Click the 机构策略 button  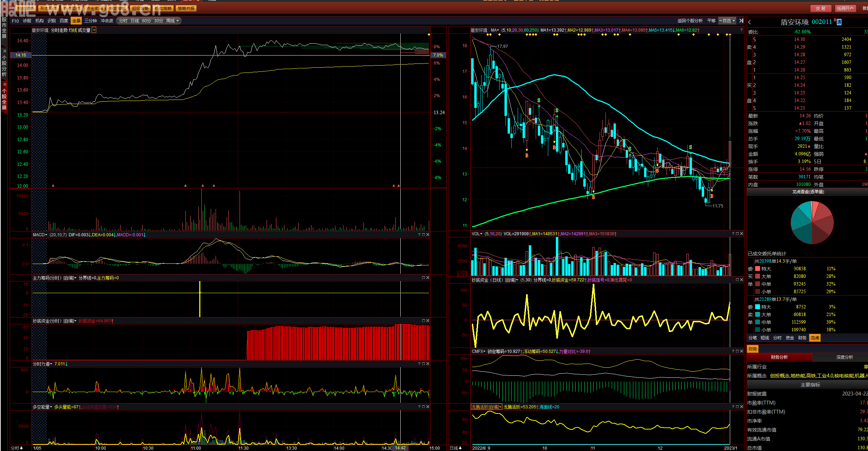163,8
